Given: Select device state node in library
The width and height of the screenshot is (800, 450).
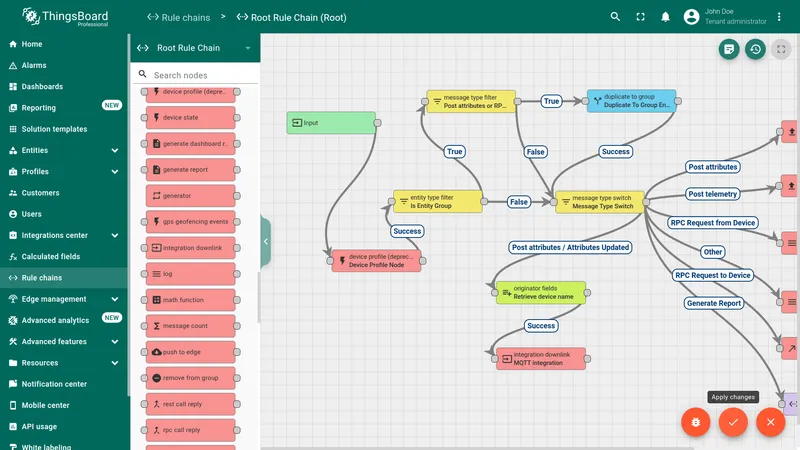Looking at the screenshot, I should 190,117.
